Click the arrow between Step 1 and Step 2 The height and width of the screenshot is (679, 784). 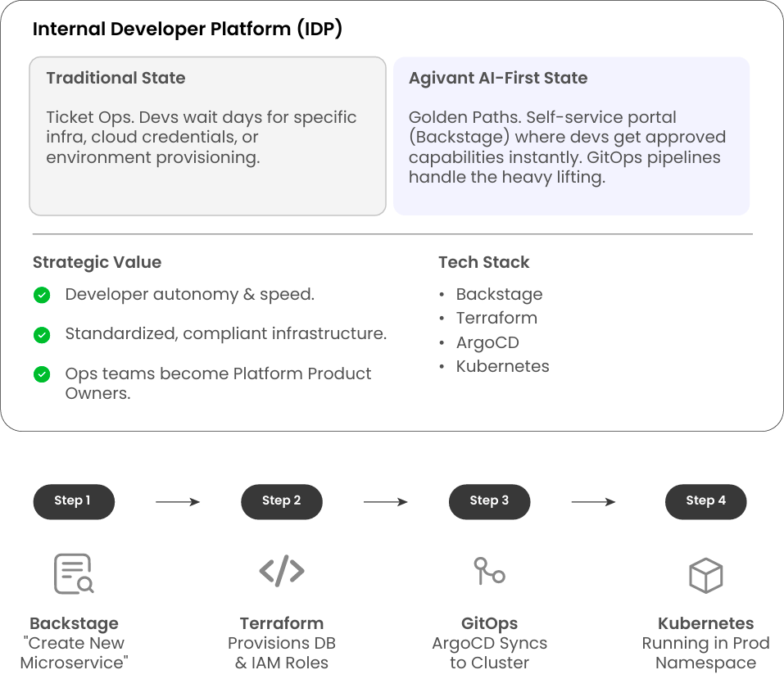pos(178,502)
